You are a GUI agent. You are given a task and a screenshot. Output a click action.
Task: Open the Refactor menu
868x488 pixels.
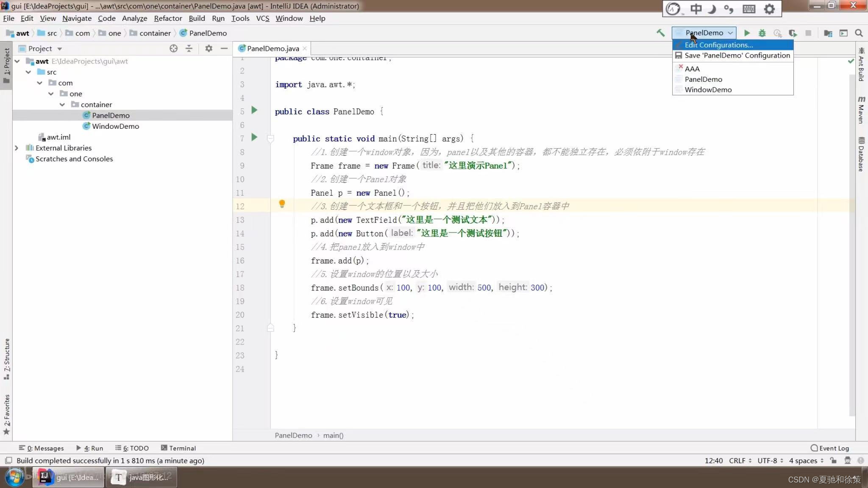point(168,18)
